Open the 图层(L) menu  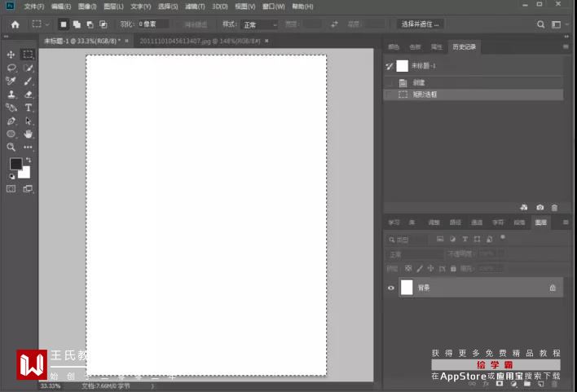[113, 7]
